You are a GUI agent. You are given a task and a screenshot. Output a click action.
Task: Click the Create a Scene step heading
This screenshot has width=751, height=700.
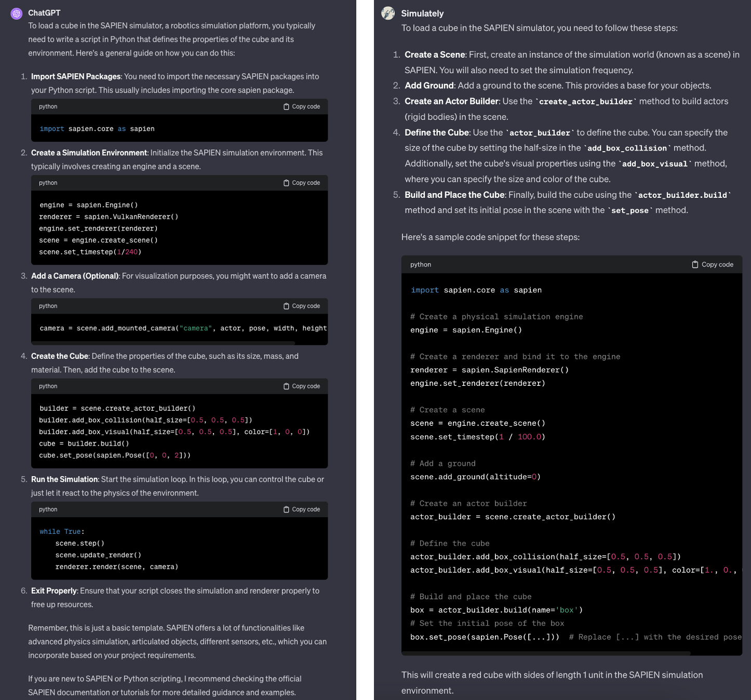[435, 55]
